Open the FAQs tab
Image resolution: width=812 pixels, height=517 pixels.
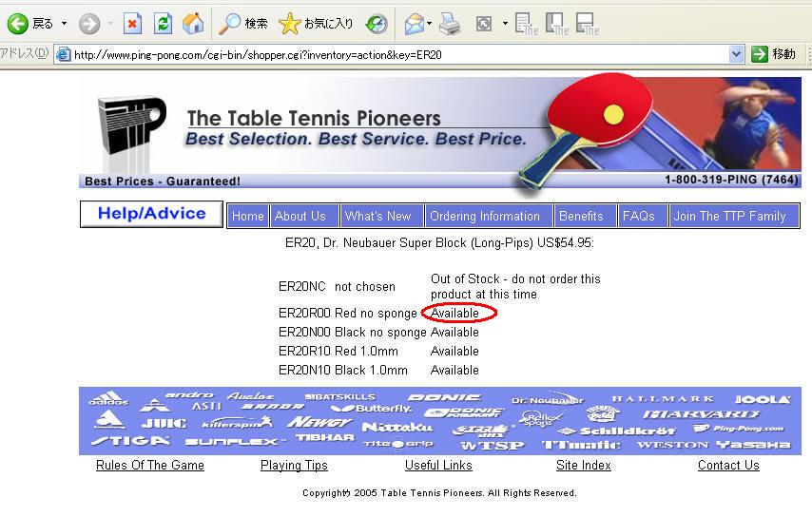[643, 216]
